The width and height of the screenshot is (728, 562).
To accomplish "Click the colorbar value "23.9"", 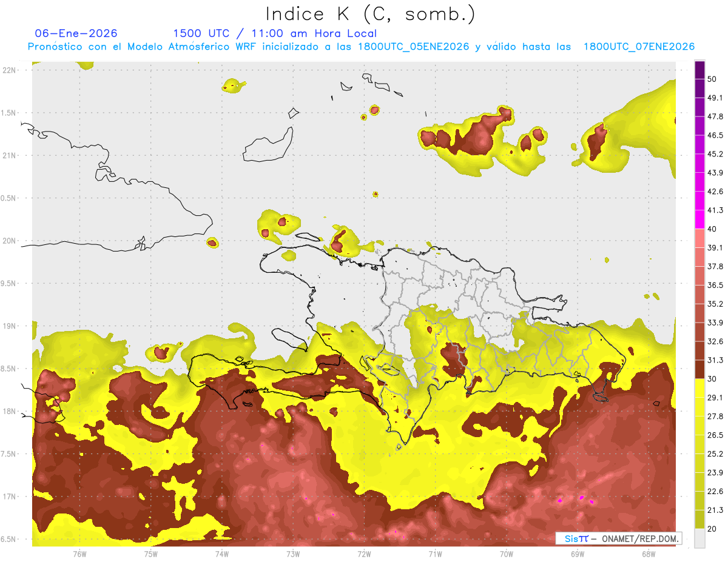I will point(715,472).
